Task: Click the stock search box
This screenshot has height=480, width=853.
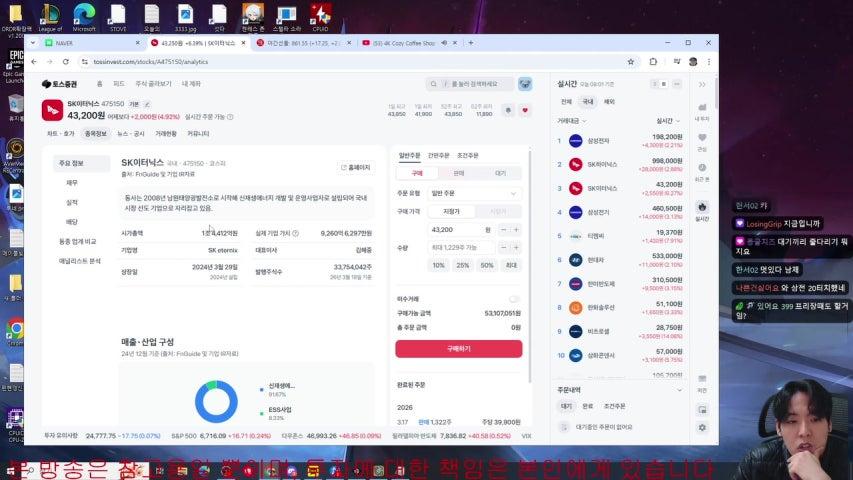Action: (470, 84)
